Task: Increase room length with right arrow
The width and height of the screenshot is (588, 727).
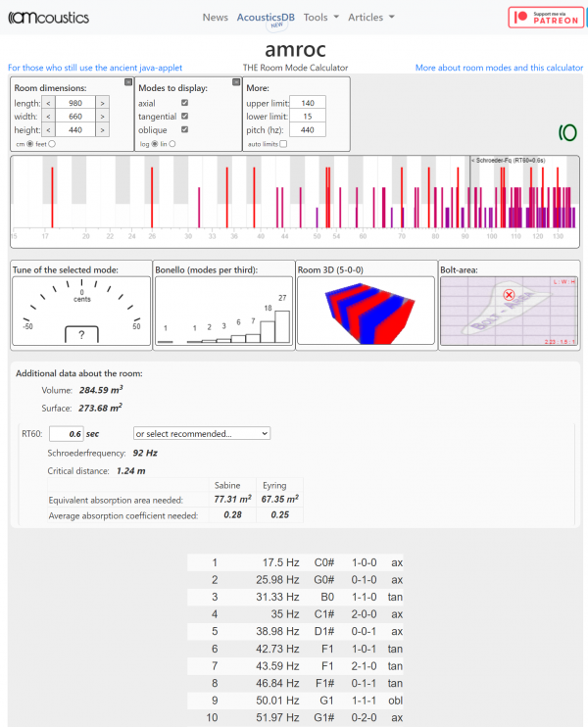Action: [x=102, y=103]
